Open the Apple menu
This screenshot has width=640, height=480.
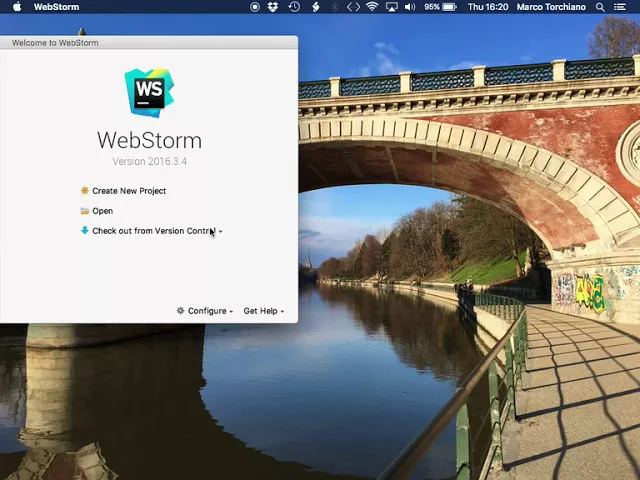pos(17,7)
